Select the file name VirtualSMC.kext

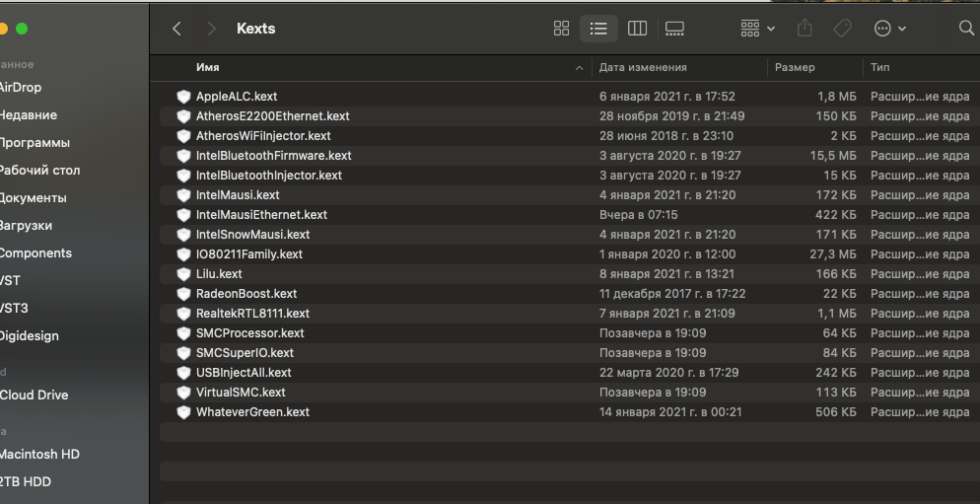point(241,393)
